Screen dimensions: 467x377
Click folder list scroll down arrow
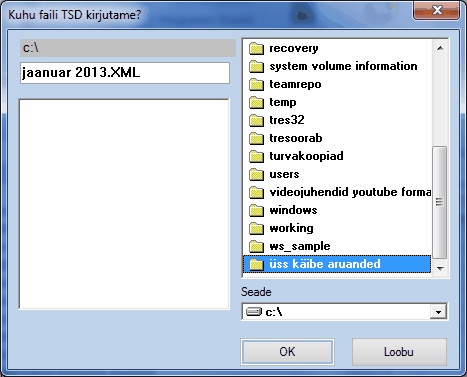click(440, 268)
